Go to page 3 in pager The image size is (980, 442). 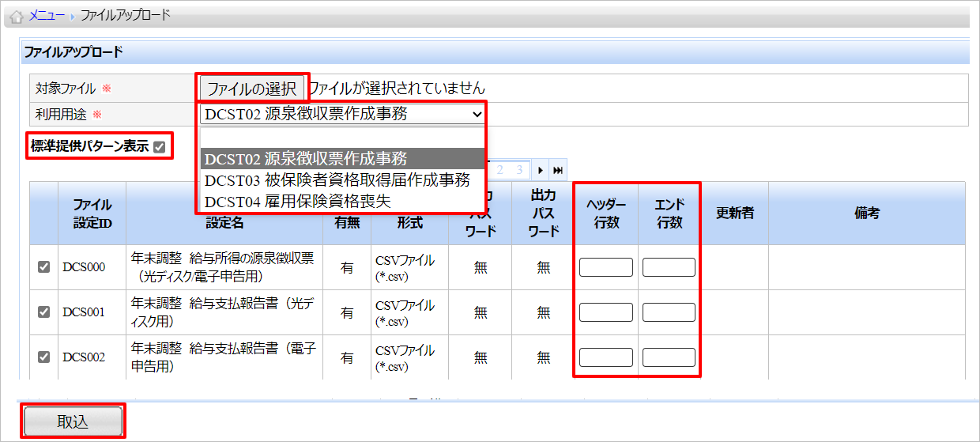pyautogui.click(x=519, y=170)
